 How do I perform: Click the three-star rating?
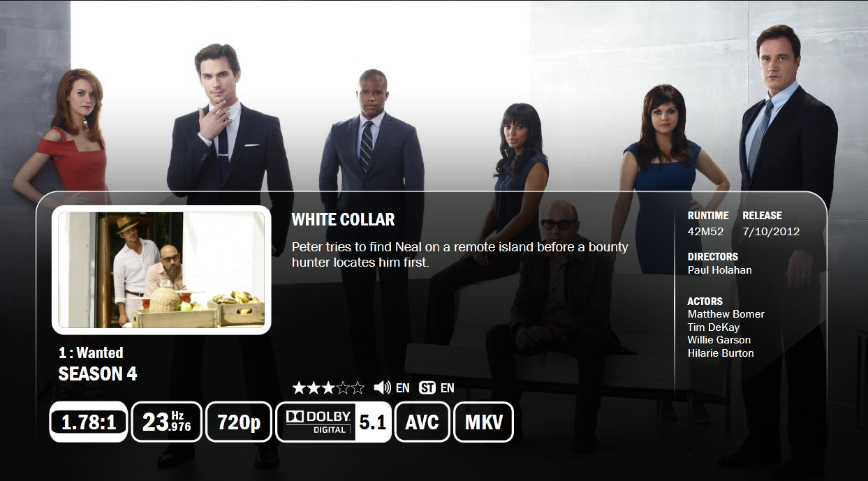tap(328, 387)
